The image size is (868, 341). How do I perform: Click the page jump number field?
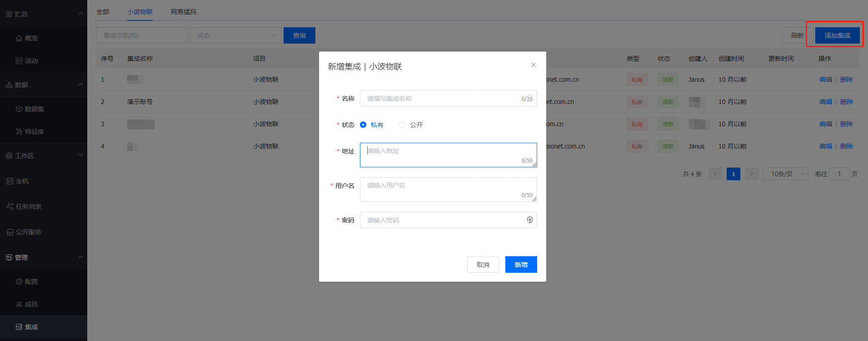coord(839,174)
